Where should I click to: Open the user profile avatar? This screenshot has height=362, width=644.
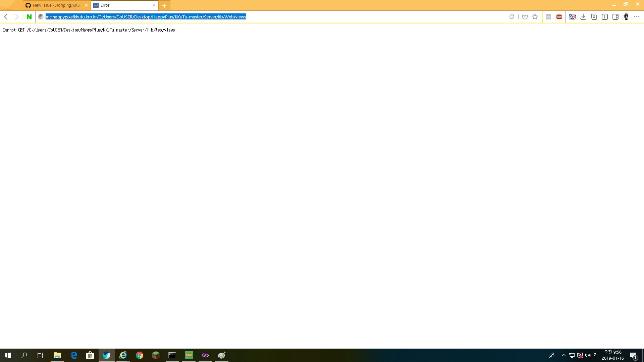tap(626, 17)
